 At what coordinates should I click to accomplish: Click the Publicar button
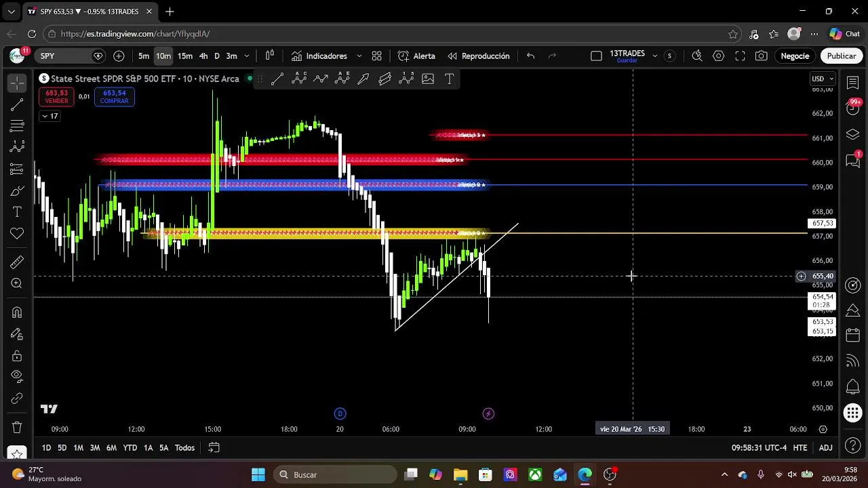(842, 56)
